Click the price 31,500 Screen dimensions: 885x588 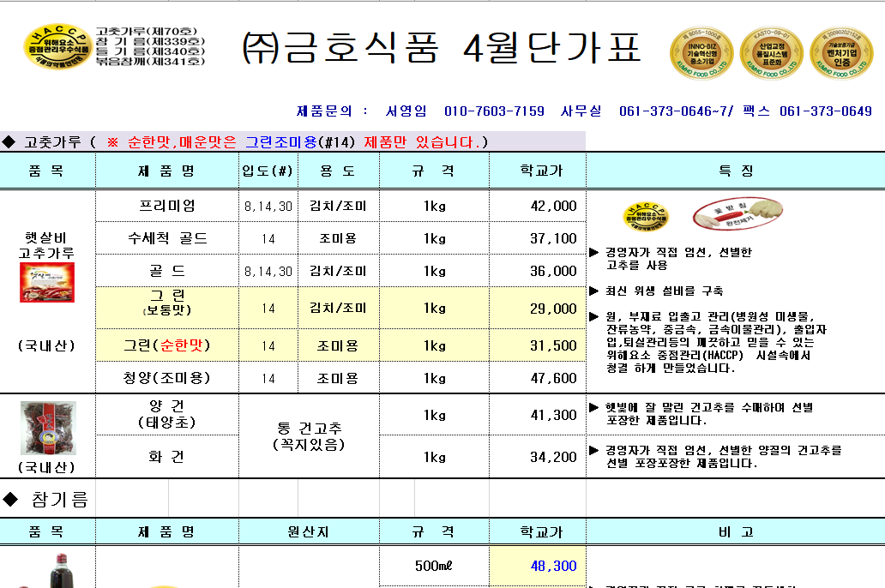(553, 345)
